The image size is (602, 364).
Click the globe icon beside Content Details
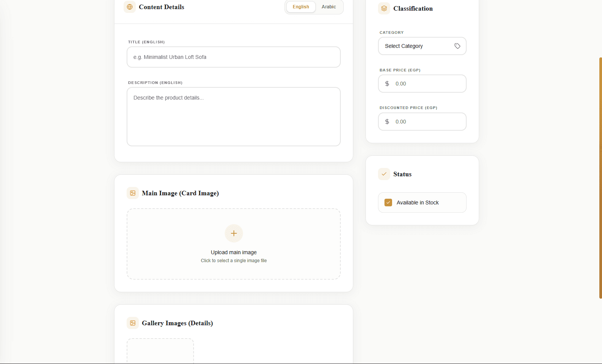[130, 7]
